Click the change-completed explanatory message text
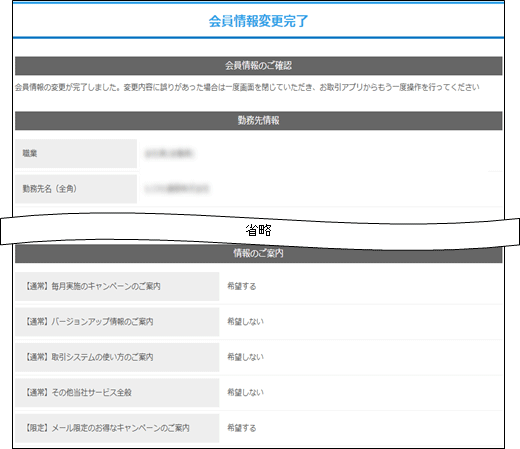Viewport: 520px width, 449px height. click(247, 87)
